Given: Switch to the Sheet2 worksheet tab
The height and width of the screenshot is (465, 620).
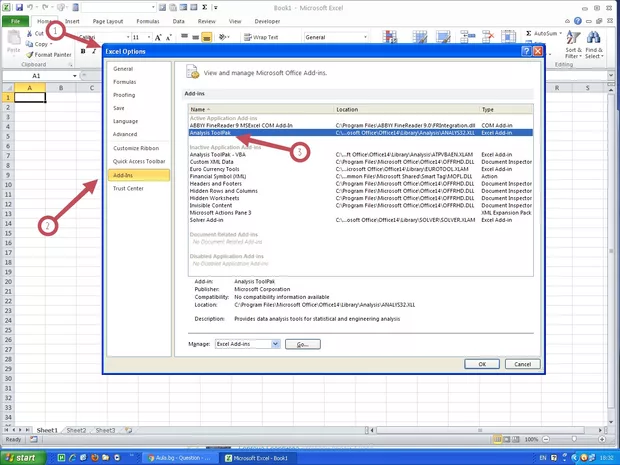Looking at the screenshot, I should (x=76, y=430).
